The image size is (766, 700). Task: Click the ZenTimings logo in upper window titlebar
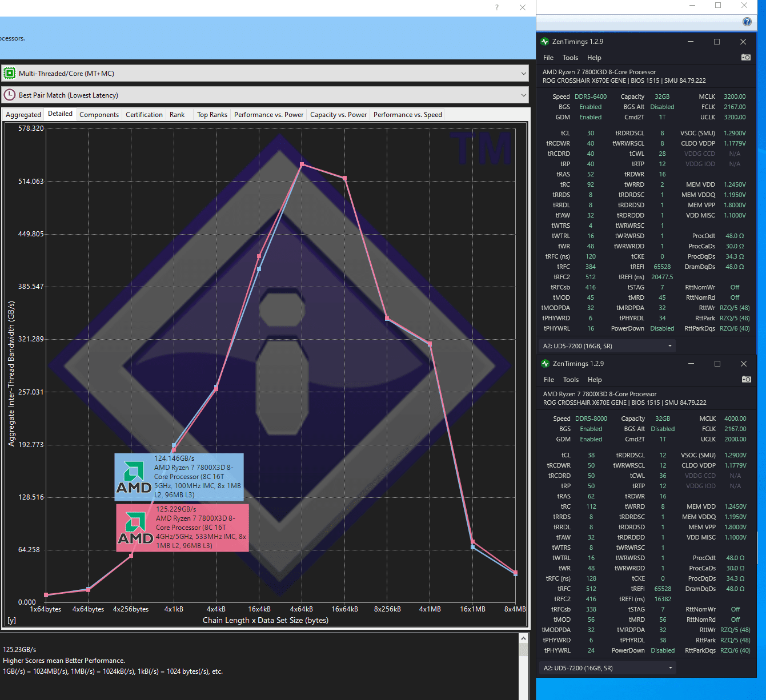[545, 42]
